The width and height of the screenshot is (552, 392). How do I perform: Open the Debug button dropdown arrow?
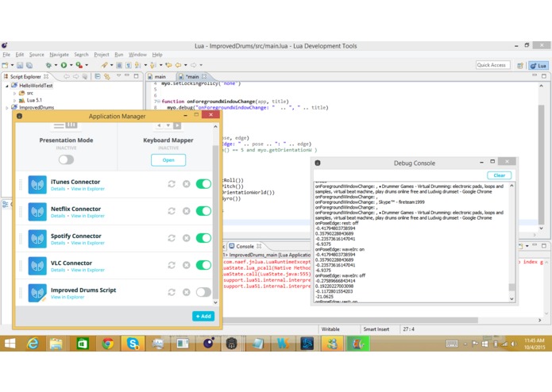56,65
